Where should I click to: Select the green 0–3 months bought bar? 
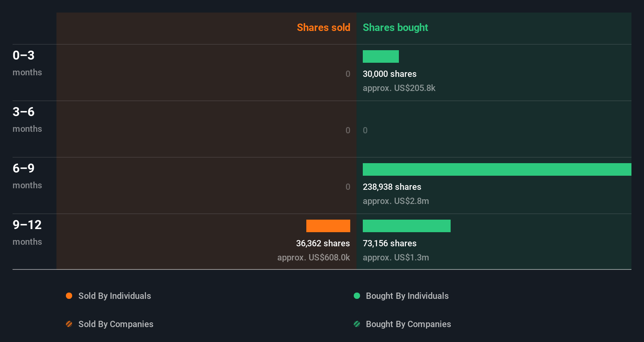[x=381, y=56]
